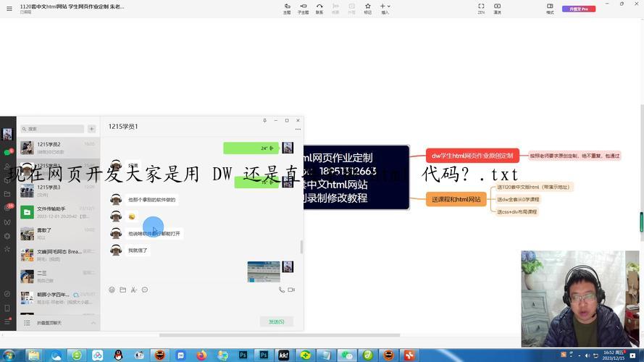Play the 24-second voice message
The width and height of the screenshot is (644, 362).
[x=251, y=148]
